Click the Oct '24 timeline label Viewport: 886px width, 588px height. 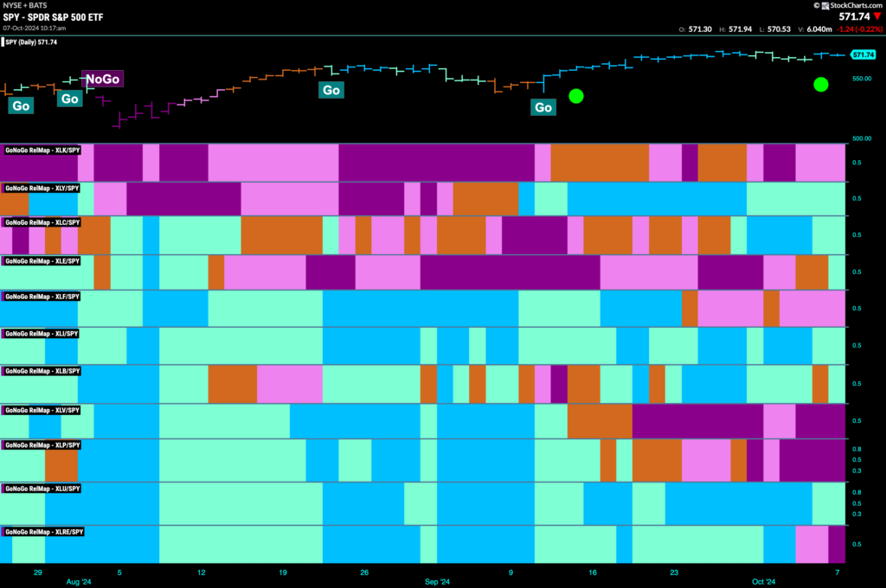pyautogui.click(x=763, y=582)
